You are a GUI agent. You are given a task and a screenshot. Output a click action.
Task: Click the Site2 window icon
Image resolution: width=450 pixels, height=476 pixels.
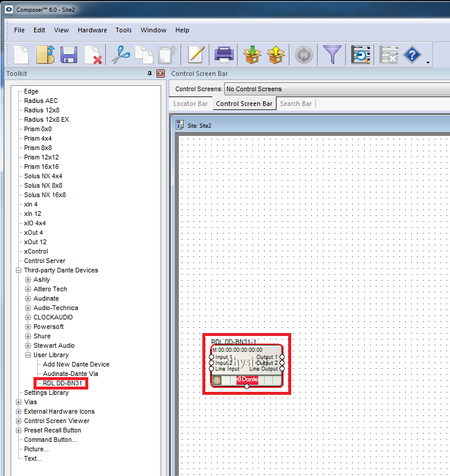point(179,125)
